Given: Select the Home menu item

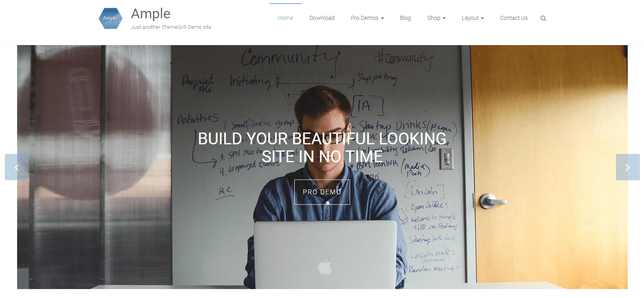Looking at the screenshot, I should (285, 18).
